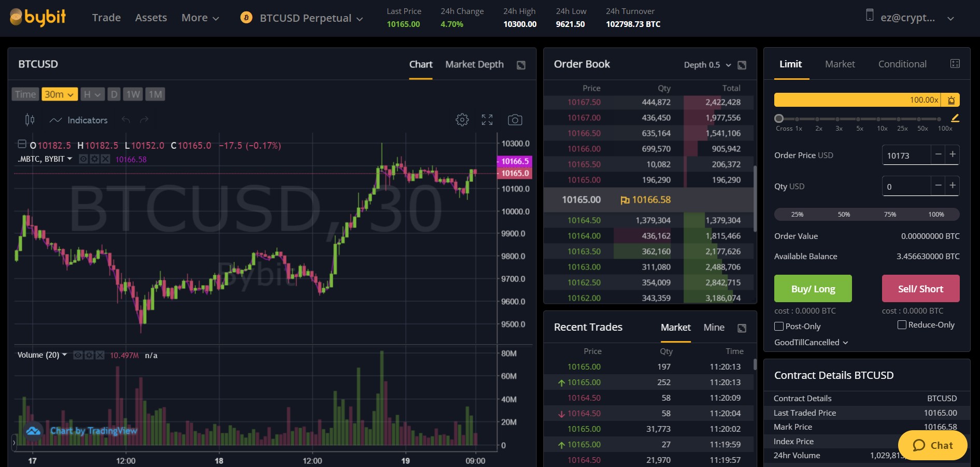Image resolution: width=980 pixels, height=467 pixels.
Task: Open the Trade menu
Action: (106, 18)
